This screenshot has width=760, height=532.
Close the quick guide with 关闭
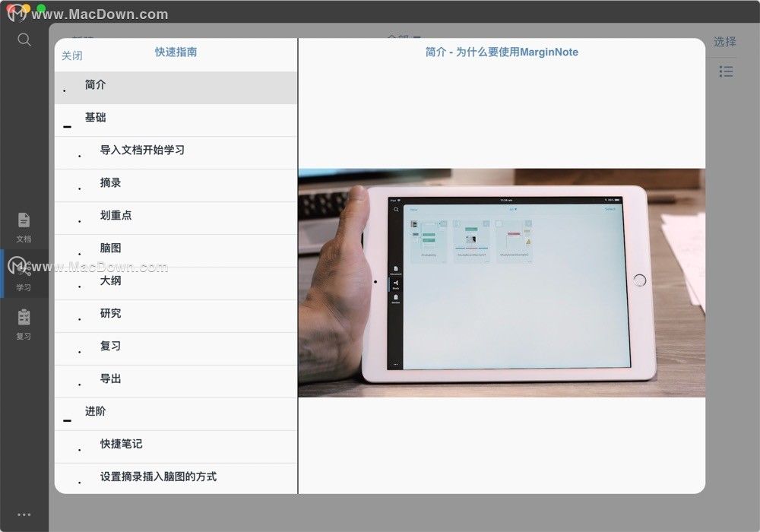pyautogui.click(x=71, y=55)
